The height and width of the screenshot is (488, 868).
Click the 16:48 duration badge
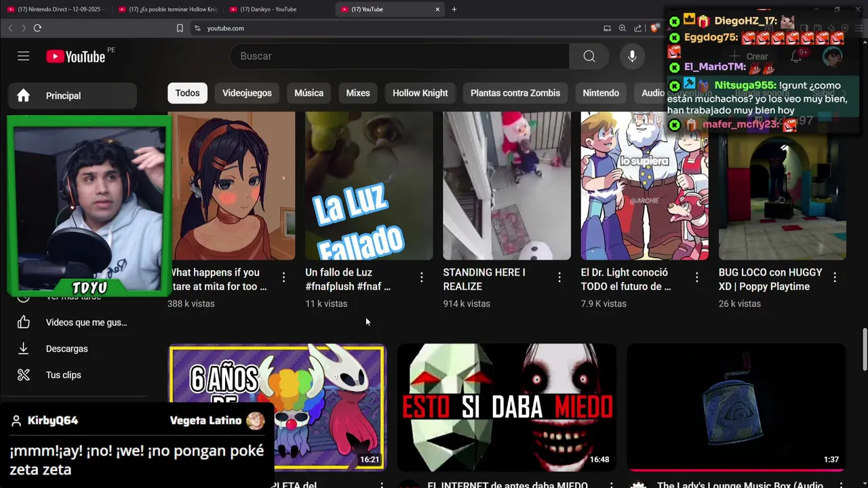[599, 460]
